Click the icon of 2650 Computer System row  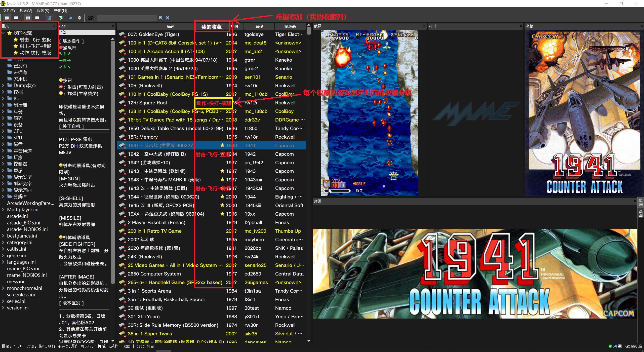122,274
